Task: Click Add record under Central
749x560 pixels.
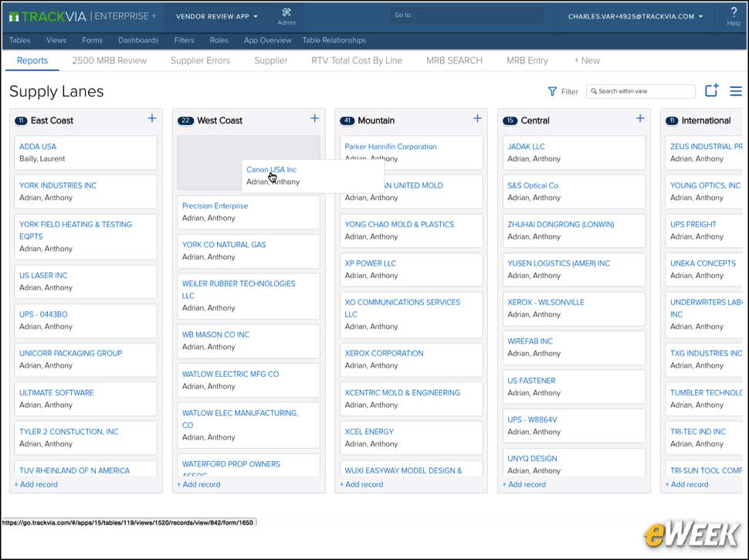Action: click(x=524, y=484)
